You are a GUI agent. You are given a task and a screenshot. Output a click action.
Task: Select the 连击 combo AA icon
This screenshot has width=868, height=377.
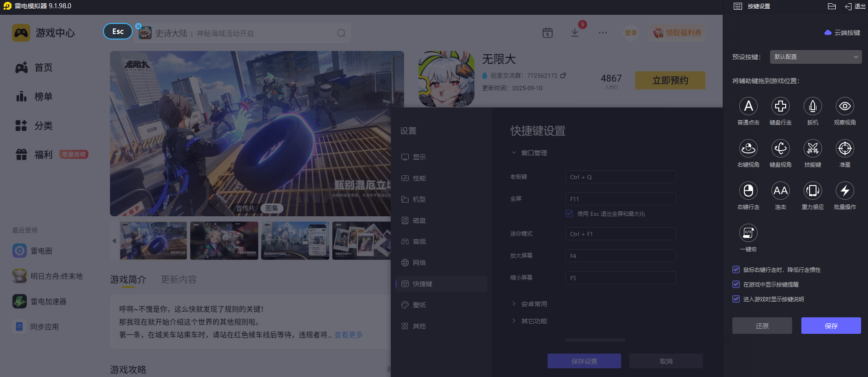pyautogui.click(x=781, y=191)
